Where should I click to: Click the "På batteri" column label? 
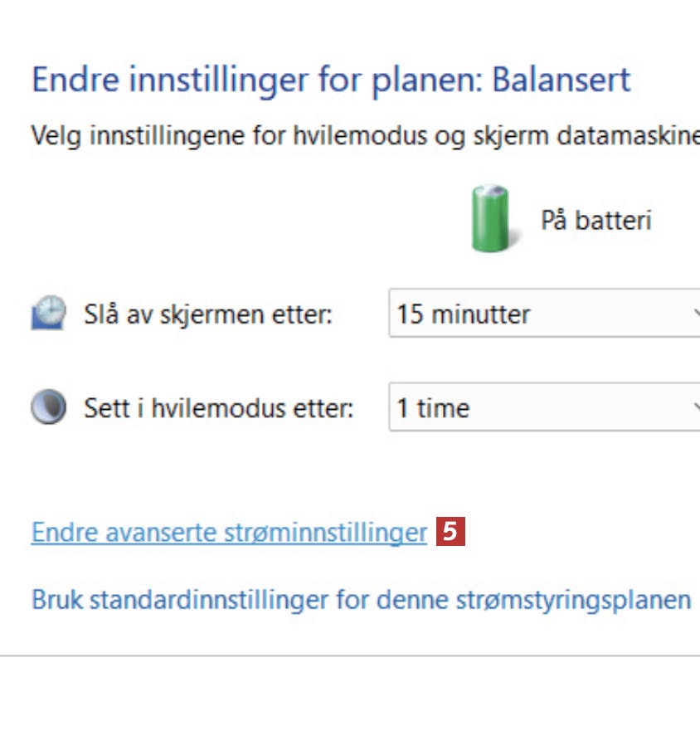coord(595,220)
